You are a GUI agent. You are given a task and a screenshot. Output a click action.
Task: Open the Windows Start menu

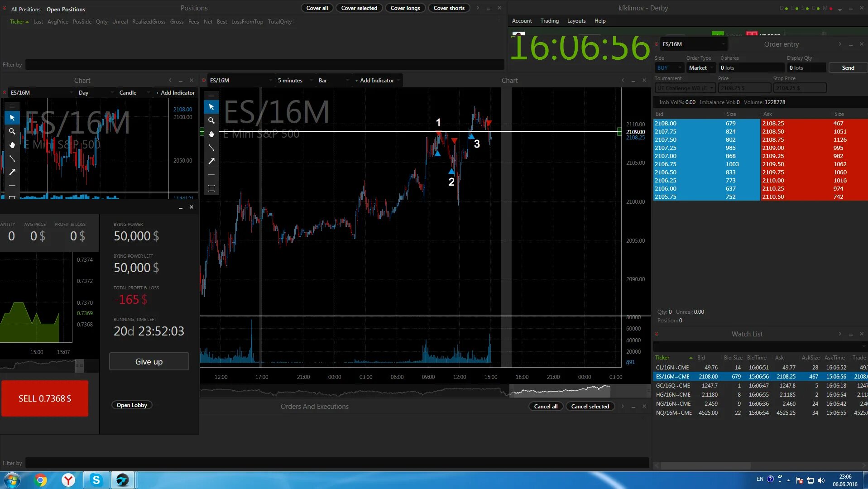pyautogui.click(x=12, y=480)
